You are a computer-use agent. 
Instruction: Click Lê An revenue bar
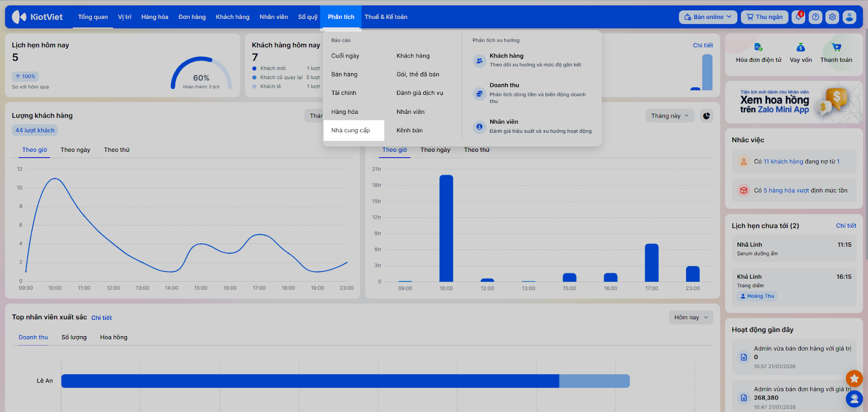[x=310, y=381]
